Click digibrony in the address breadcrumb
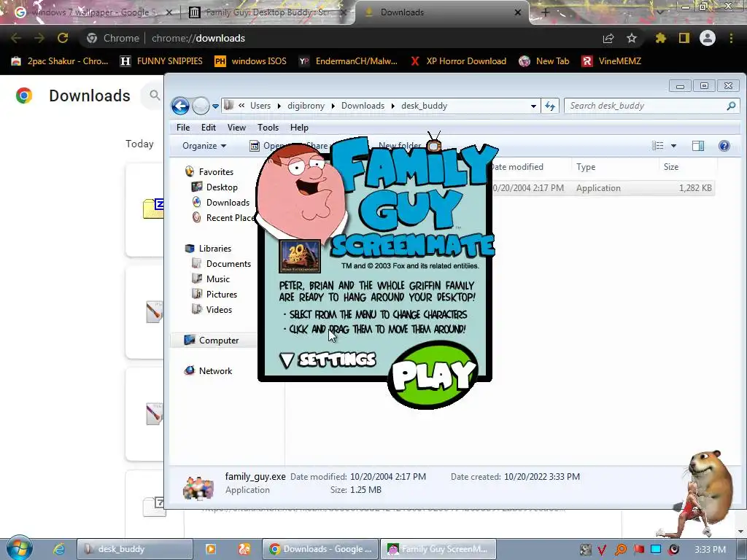This screenshot has height=560, width=747. (306, 106)
